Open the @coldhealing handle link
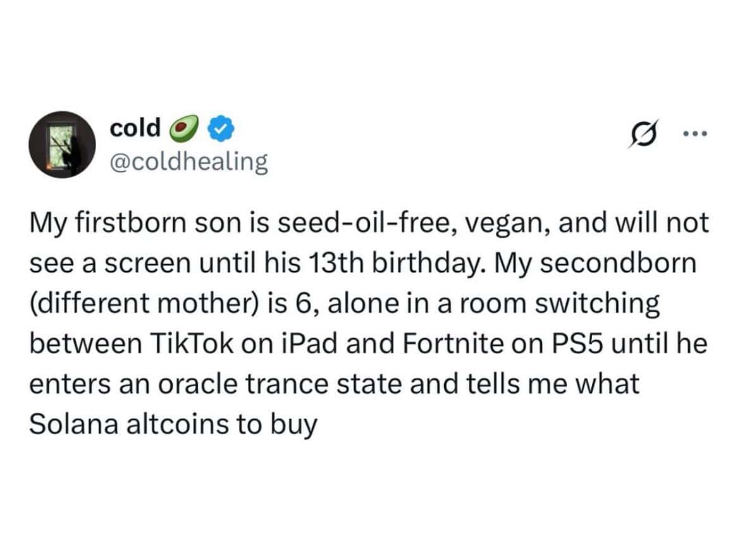Image resolution: width=740 pixels, height=560 pixels. 188,162
